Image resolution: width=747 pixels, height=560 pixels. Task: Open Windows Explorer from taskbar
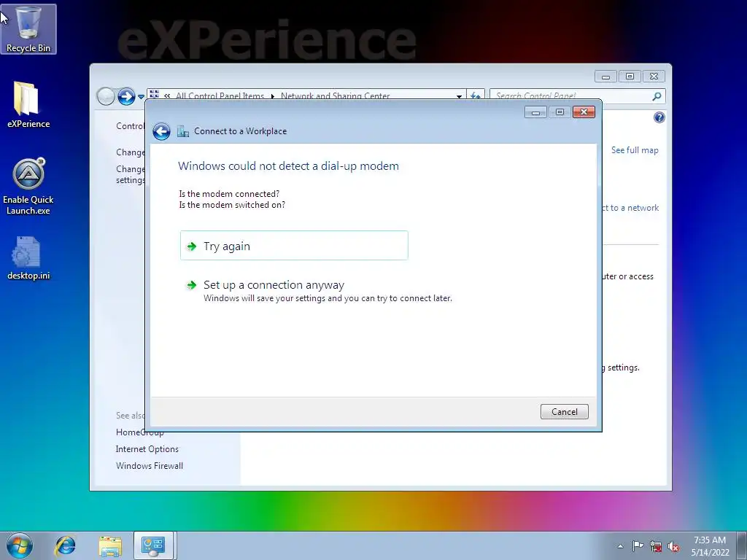tap(110, 545)
